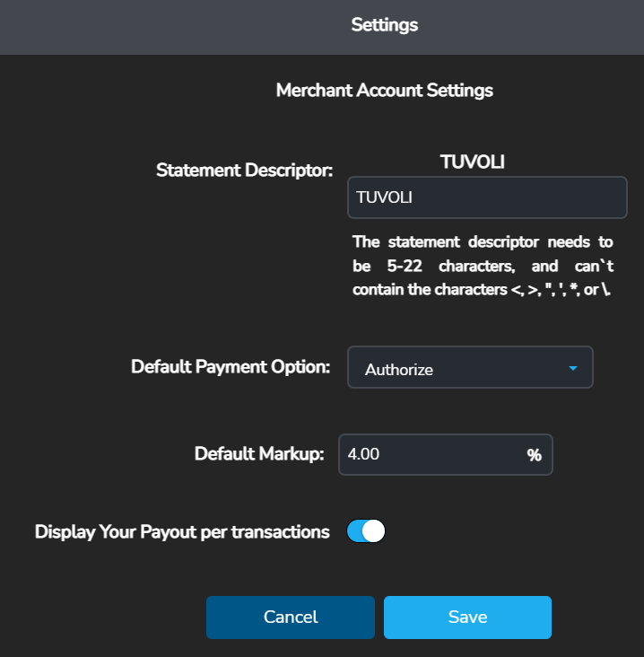
Task: Click the Settings title in header bar
Action: point(384,25)
